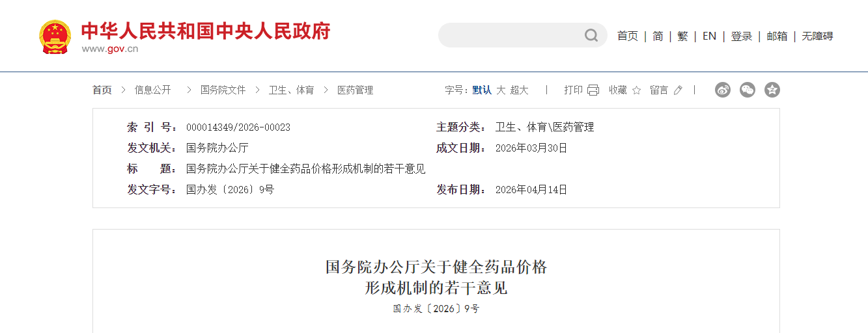Open 邮箱 mailbox link
This screenshot has height=333, width=868.
pyautogui.click(x=777, y=36)
